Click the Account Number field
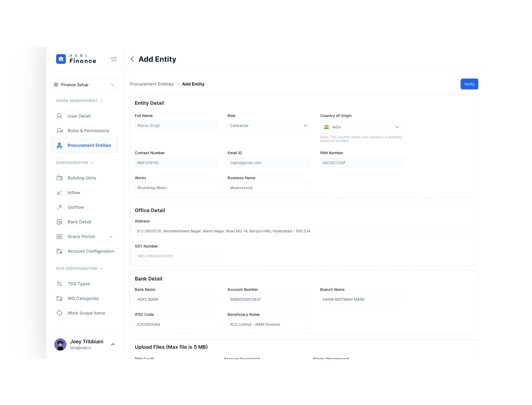The width and height of the screenshot is (532, 405). (269, 299)
